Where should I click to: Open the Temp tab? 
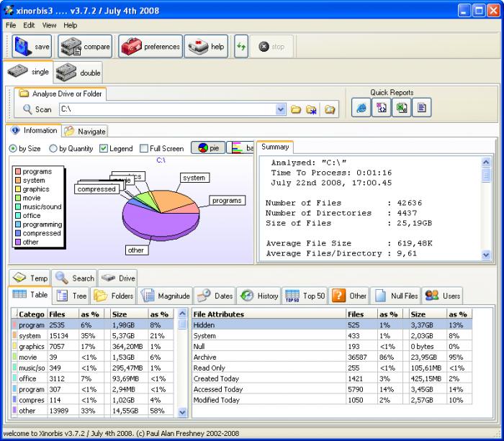30,278
